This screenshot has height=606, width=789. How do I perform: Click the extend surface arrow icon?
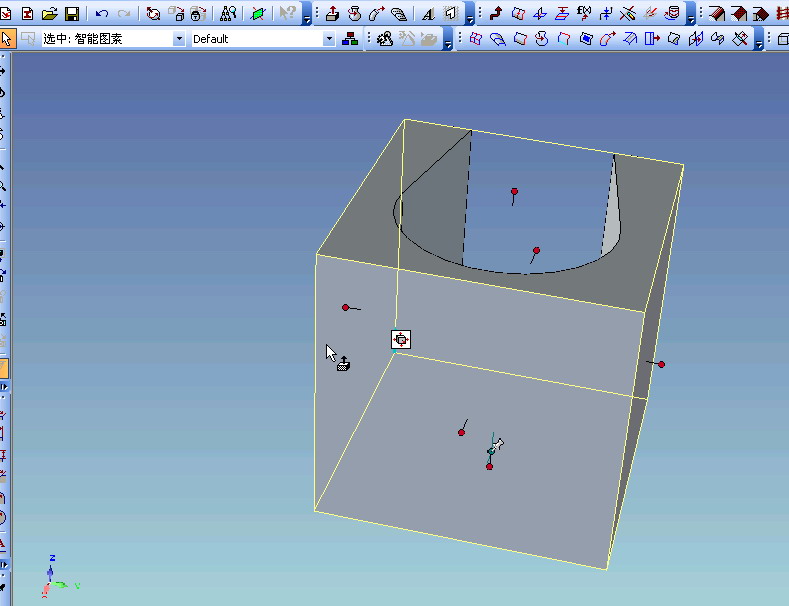(652, 39)
